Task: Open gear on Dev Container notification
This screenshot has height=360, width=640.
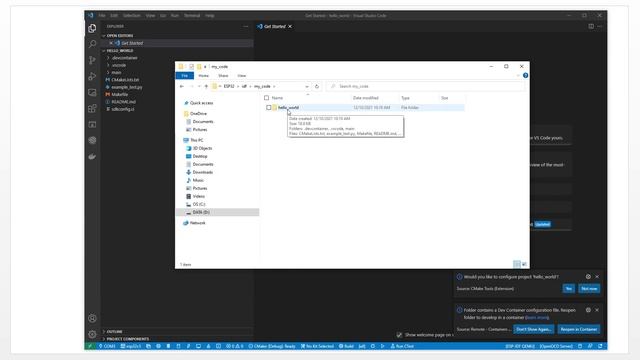Action: point(588,310)
